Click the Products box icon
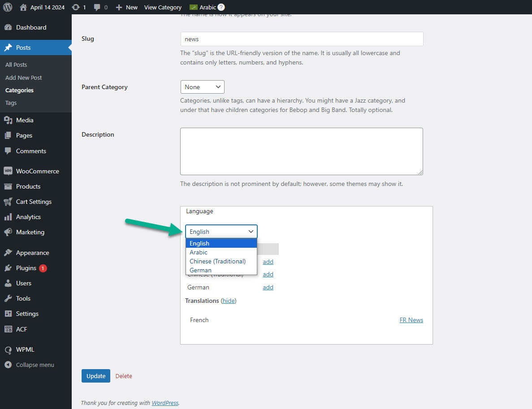532x409 pixels. 8,186
